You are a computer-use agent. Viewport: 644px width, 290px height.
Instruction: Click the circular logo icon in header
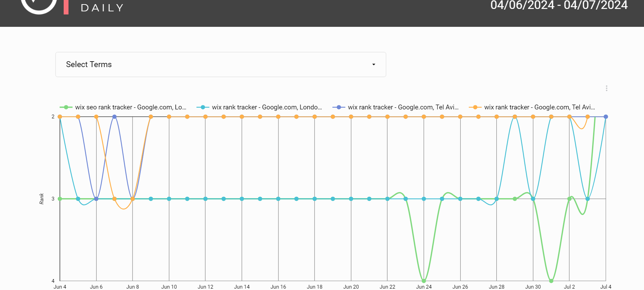click(39, 6)
